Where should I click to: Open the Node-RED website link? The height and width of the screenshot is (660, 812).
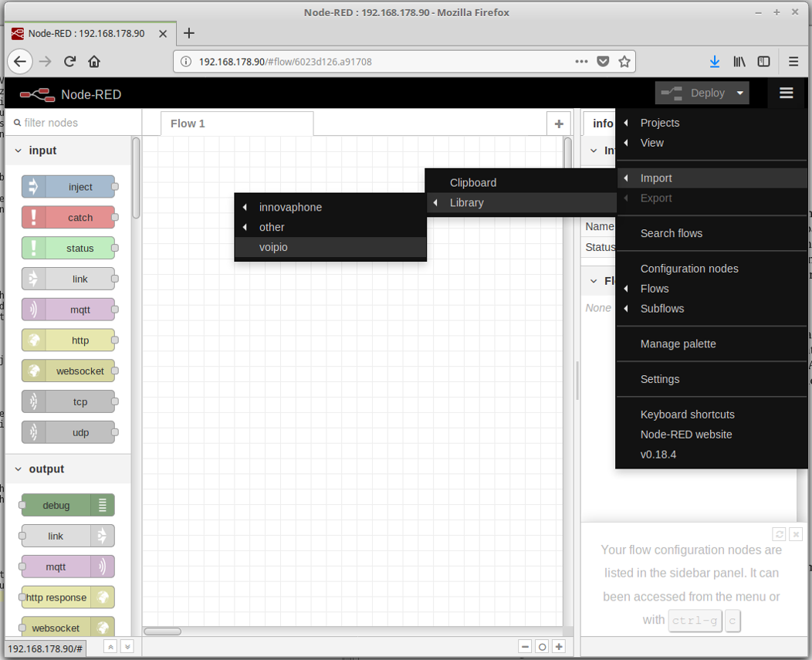tap(685, 435)
